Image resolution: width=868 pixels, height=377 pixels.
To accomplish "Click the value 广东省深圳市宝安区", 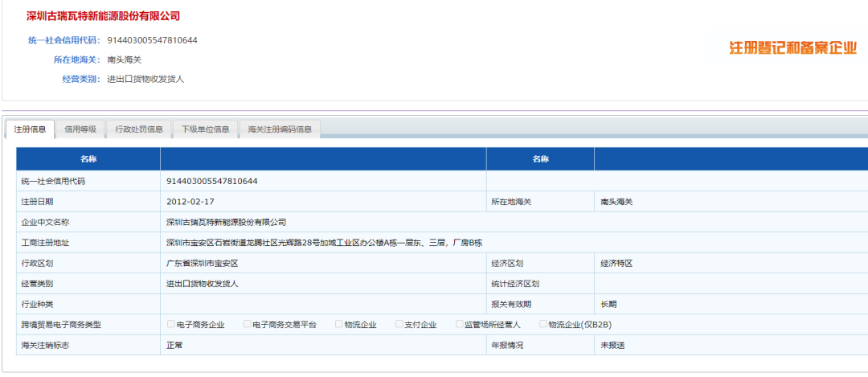I will 202,264.
